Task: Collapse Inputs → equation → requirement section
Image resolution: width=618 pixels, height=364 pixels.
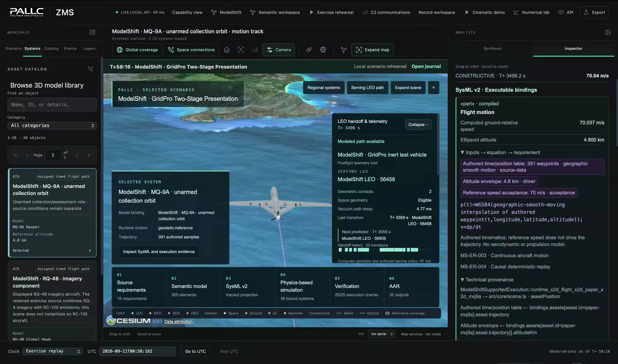Action: [500, 153]
